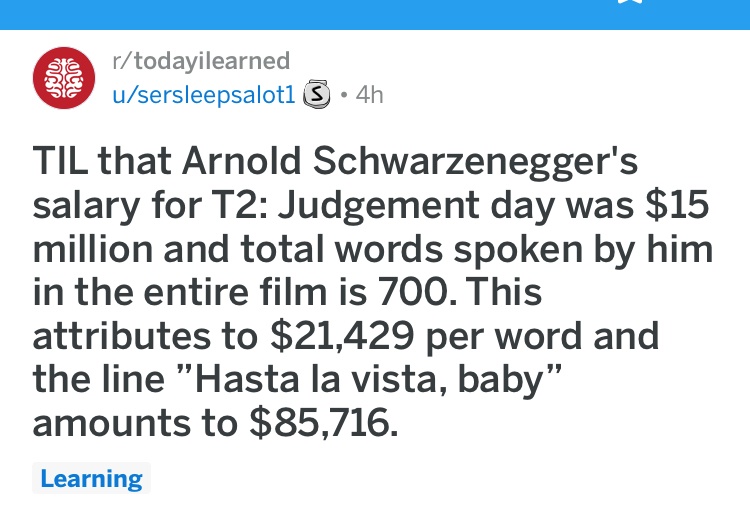
Task: Click the word "attributes" in post title
Action: (121, 336)
